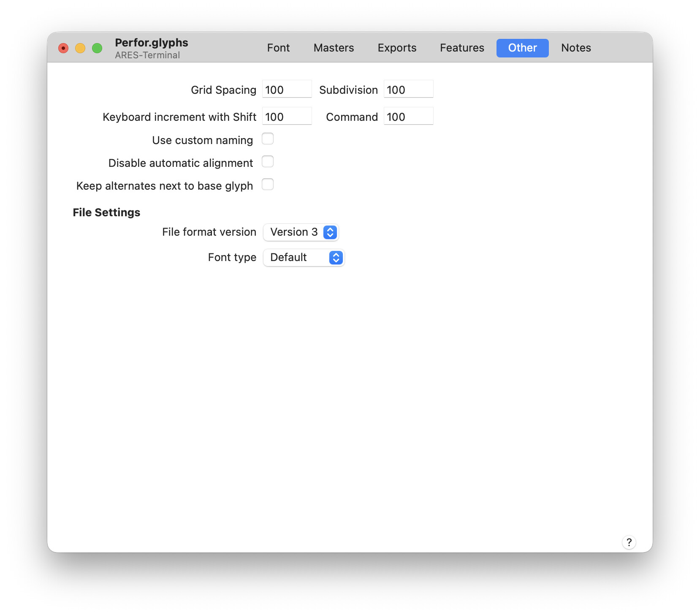Open the Font type dropdown
Screen dimensions: 700x615
tap(304, 258)
